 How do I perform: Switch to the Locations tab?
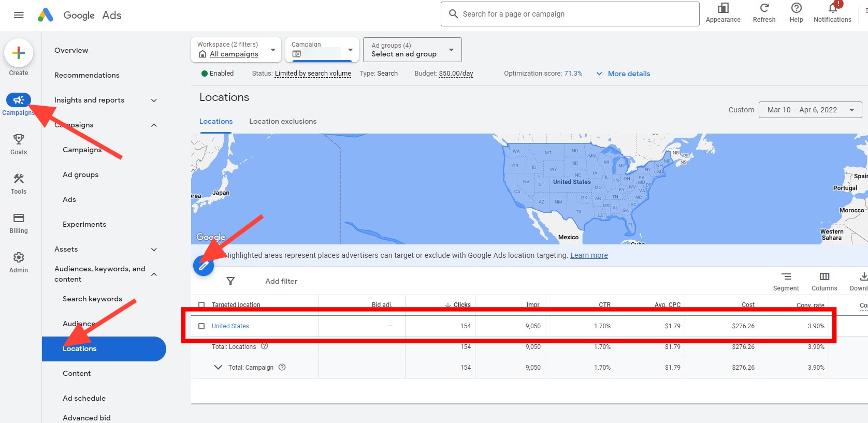pyautogui.click(x=216, y=121)
